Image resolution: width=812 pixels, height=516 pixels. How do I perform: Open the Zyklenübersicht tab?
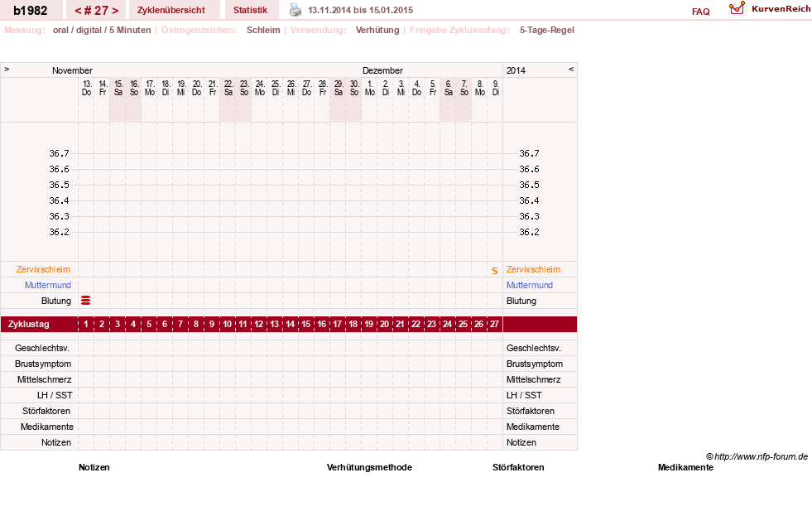click(x=171, y=10)
